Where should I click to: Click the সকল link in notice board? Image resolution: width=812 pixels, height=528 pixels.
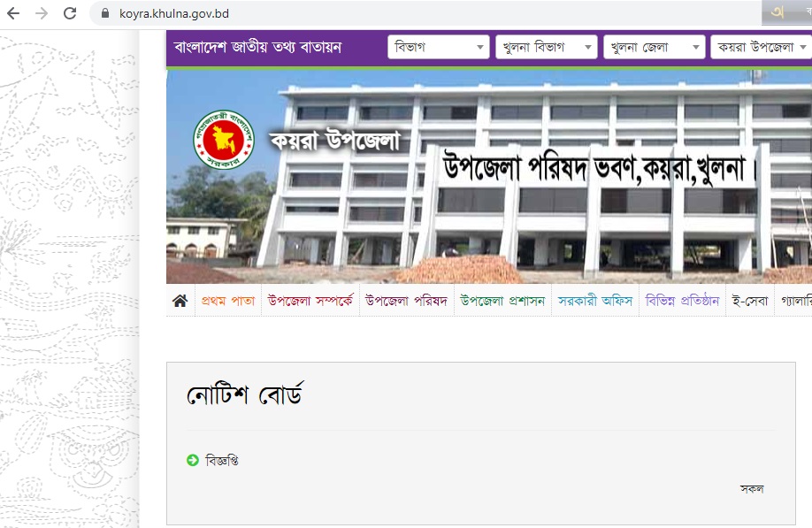tap(752, 489)
